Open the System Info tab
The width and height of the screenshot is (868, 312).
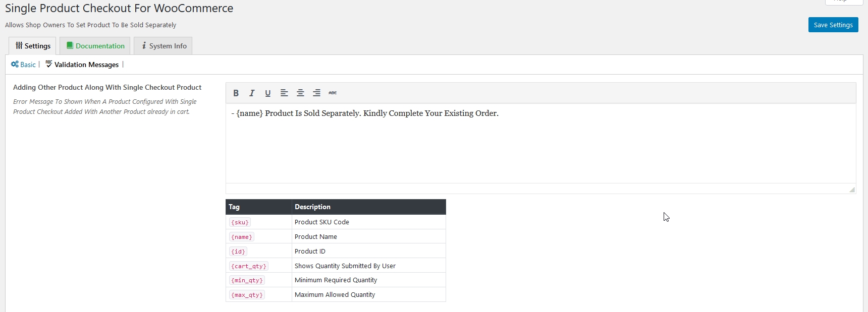tap(163, 46)
